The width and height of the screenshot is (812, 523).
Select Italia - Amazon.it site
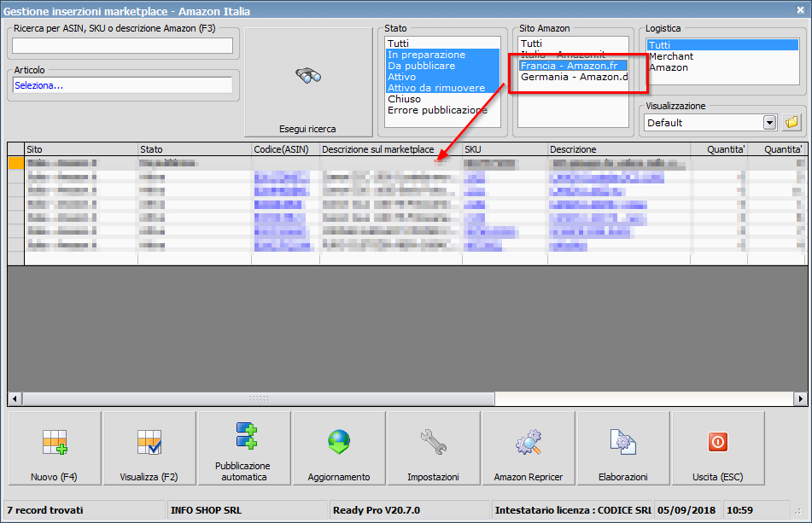point(573,55)
